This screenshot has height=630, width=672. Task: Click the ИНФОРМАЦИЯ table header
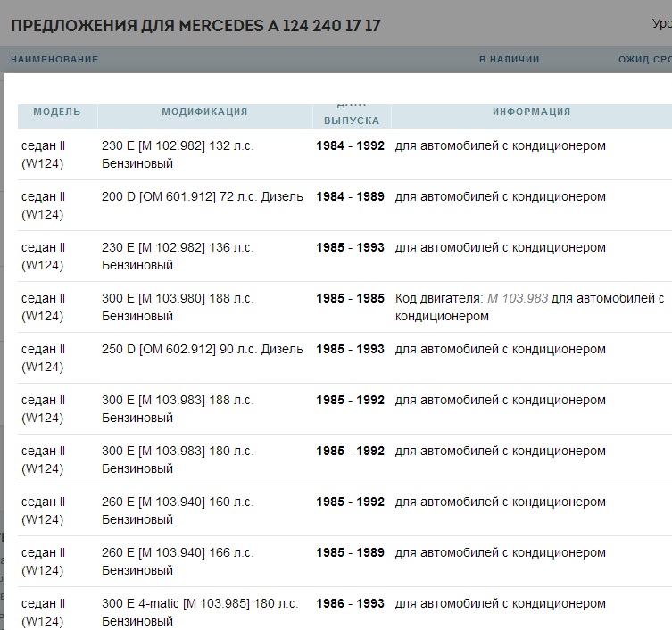[x=531, y=112]
